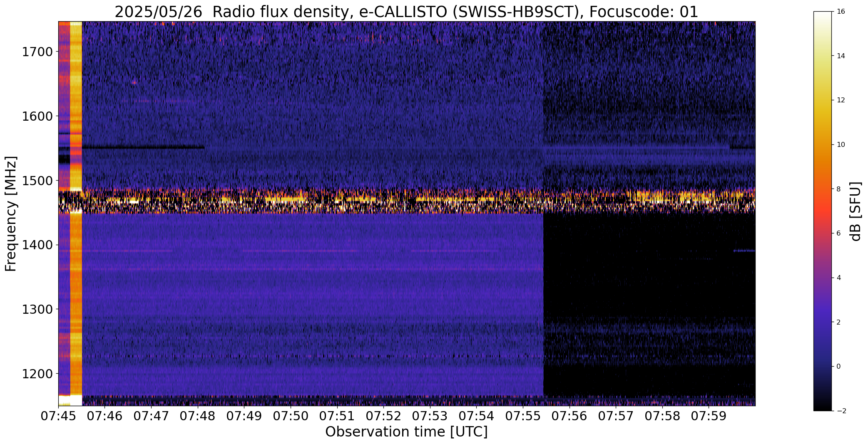Click the 'Frequency [MHz]' axis label
Screen dimensions: 868x444
[x=11, y=213]
